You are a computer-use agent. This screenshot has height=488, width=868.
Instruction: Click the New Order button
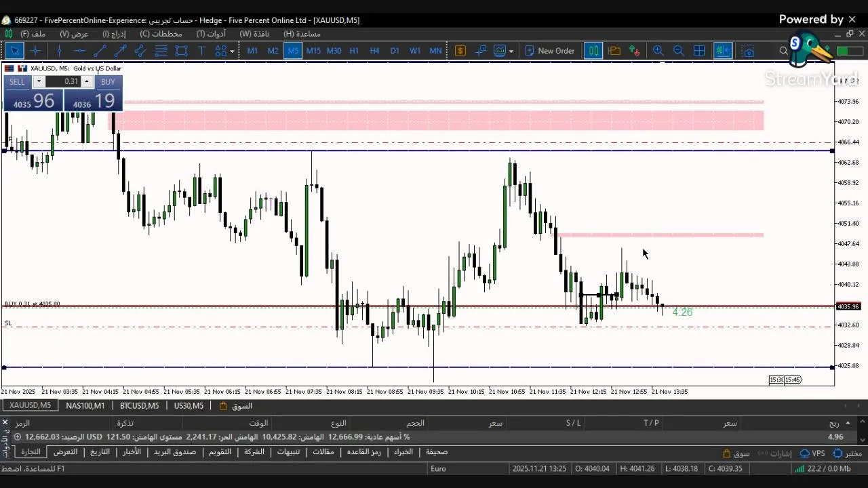point(550,51)
